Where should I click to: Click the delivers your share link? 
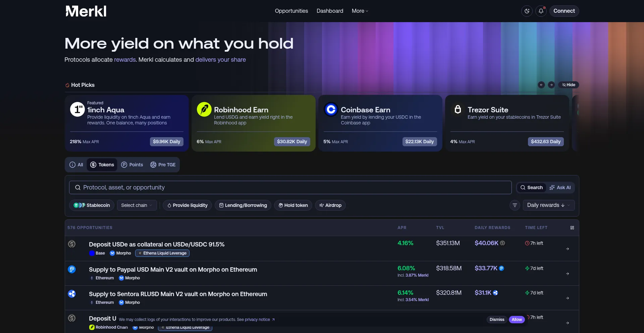coord(221,60)
